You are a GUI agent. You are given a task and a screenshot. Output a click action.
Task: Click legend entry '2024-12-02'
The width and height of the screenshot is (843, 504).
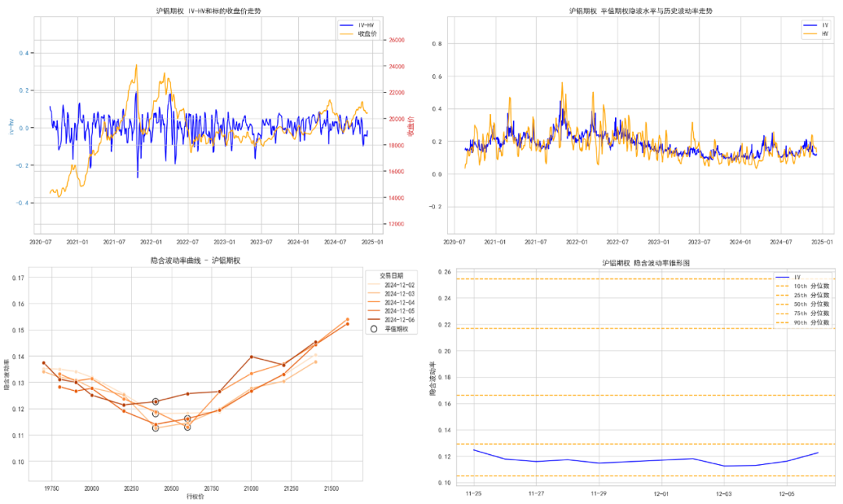391,286
